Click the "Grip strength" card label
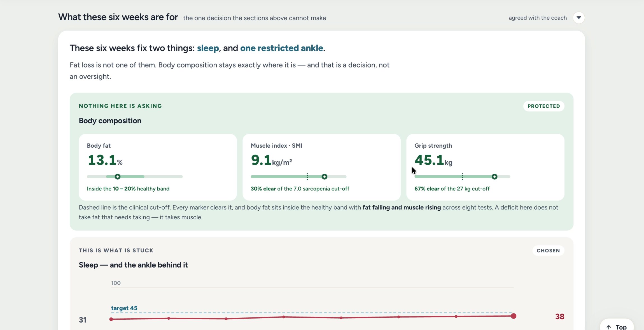Viewport: 644px width, 330px height. click(433, 146)
